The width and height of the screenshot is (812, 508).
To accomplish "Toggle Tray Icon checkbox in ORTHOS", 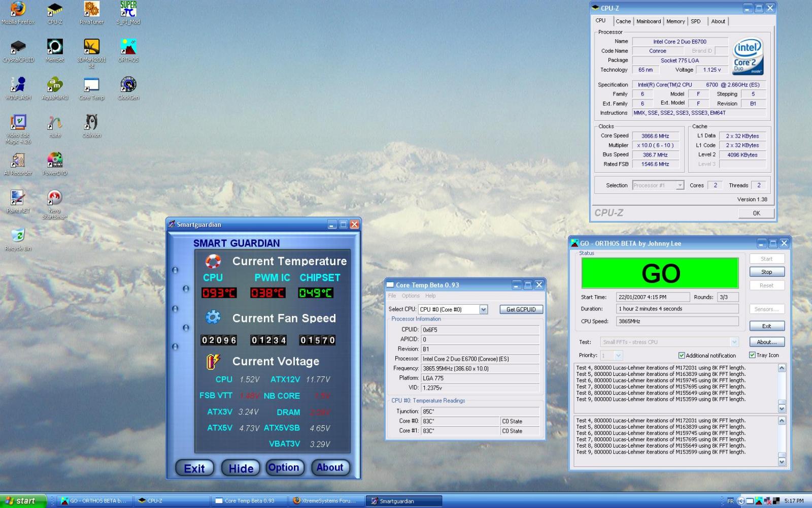I will (x=752, y=355).
